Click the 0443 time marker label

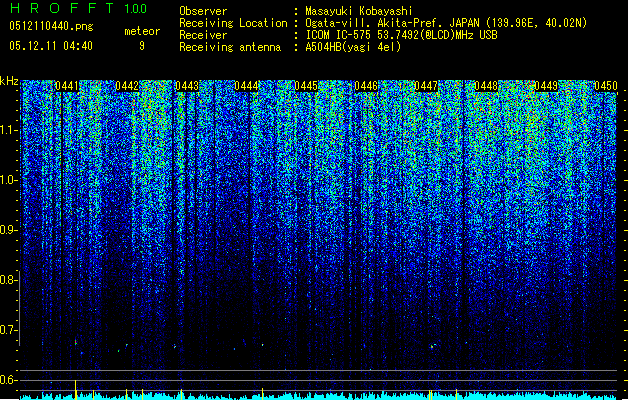pyautogui.click(x=187, y=86)
